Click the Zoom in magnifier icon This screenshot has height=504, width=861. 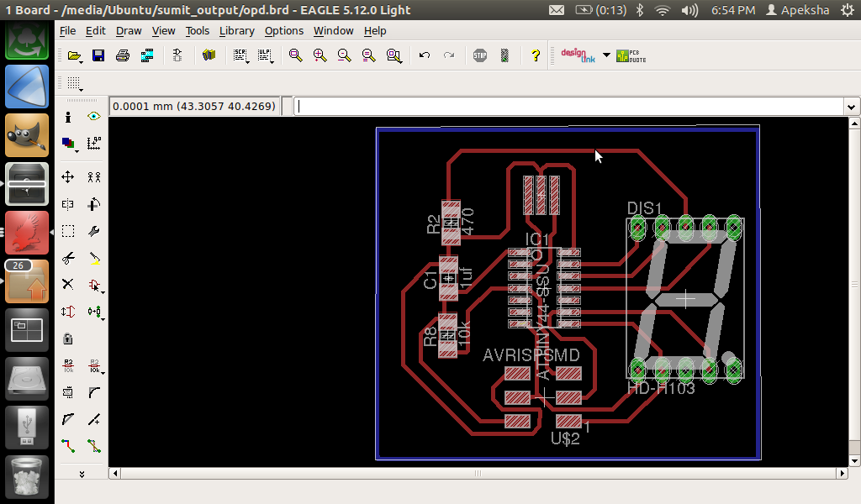coord(320,55)
